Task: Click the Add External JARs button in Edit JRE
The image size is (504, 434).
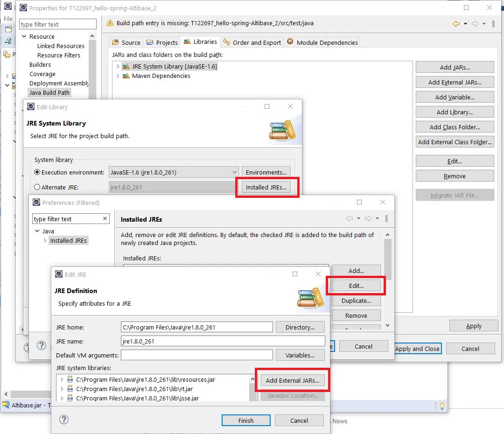Action: (x=293, y=380)
